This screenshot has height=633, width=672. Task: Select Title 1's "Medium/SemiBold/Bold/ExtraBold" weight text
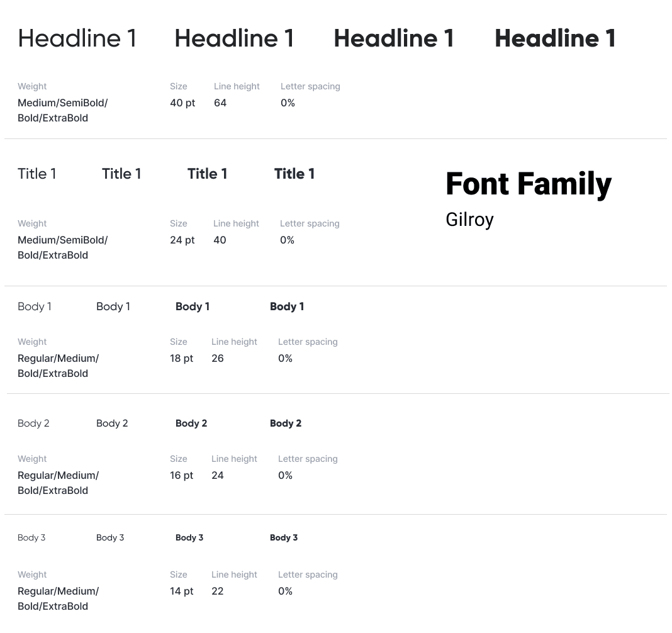click(x=62, y=248)
